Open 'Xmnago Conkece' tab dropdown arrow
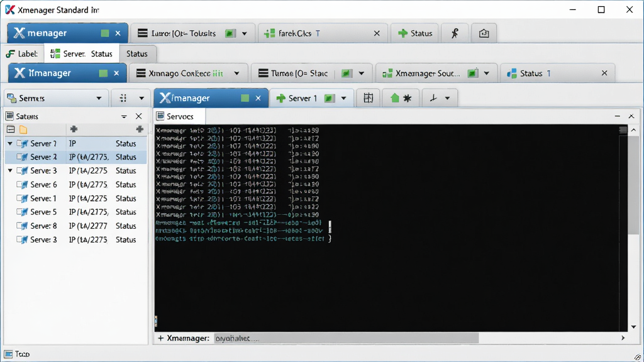This screenshot has width=644, height=362. click(x=237, y=74)
